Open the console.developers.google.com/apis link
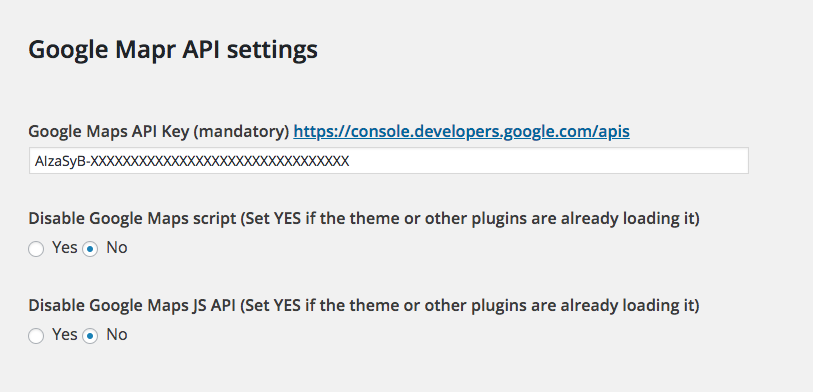Screen dimensions: 813x392 (461, 132)
